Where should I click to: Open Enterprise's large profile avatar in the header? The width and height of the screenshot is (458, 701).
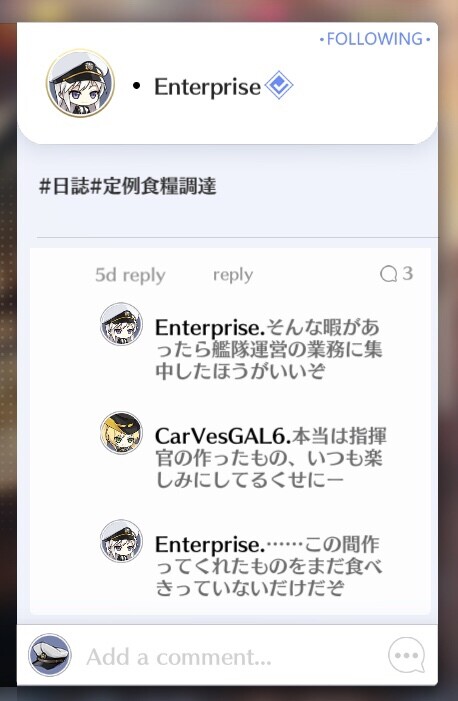tap(81, 84)
